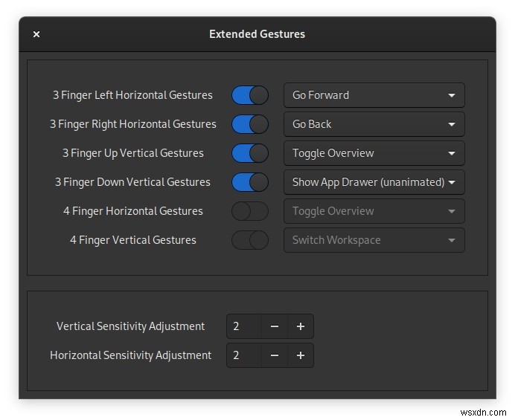Click the 3 Finger Up Vertical Gestures label
This screenshot has width=515, height=420.
(x=133, y=153)
